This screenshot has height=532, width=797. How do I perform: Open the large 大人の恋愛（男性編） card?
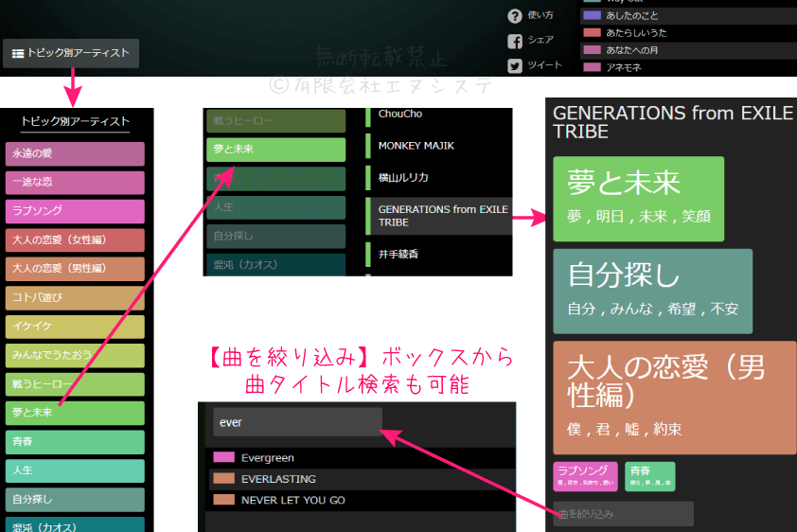click(x=675, y=398)
